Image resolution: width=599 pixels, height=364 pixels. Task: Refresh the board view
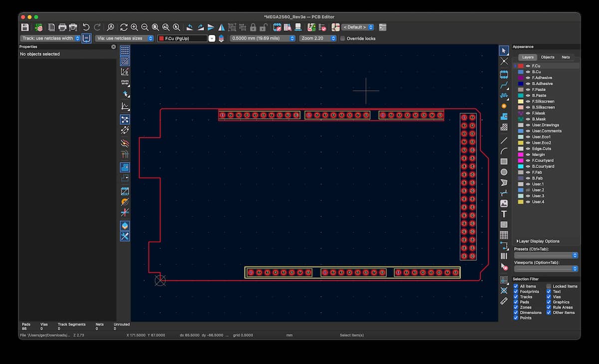click(x=124, y=27)
